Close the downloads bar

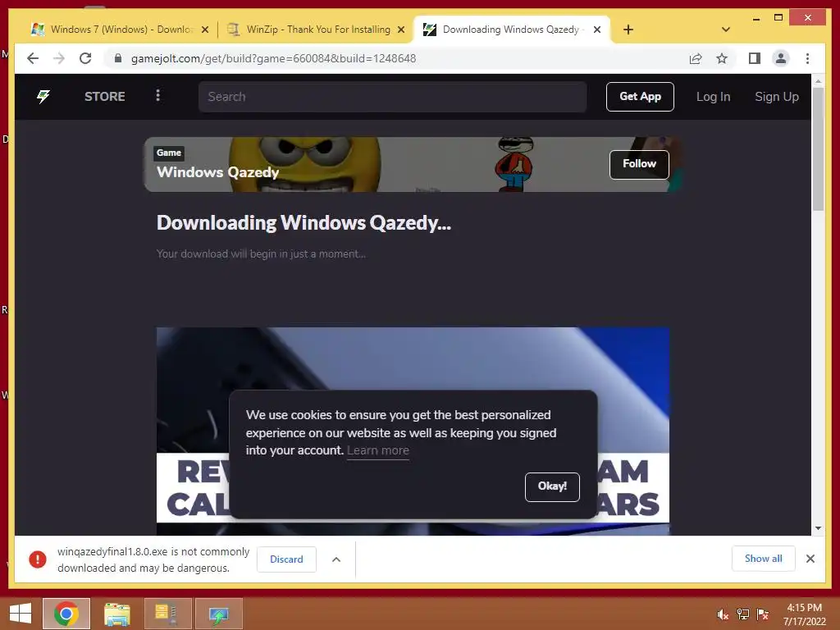click(x=810, y=559)
